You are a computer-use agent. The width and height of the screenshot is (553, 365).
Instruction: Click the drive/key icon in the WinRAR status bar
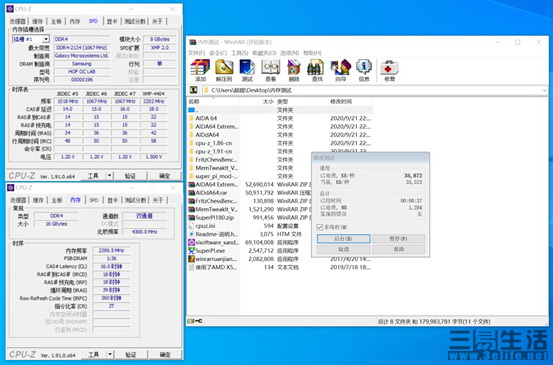click(195, 321)
